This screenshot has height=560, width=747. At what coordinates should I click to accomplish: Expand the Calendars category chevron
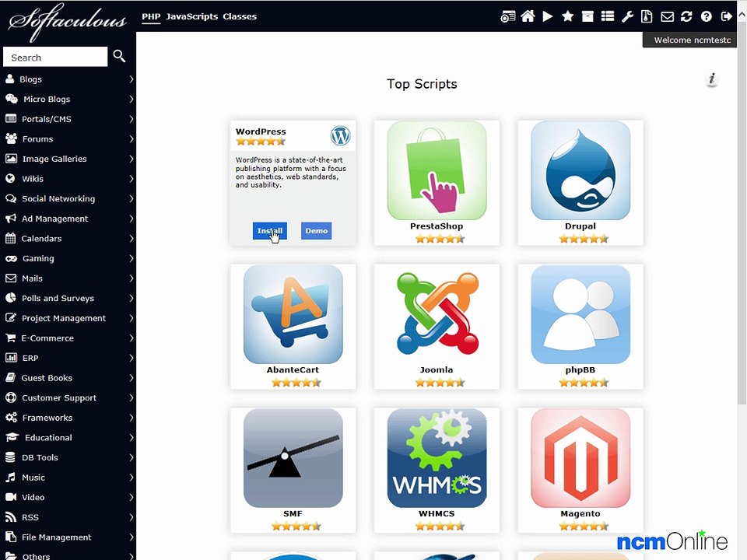131,239
